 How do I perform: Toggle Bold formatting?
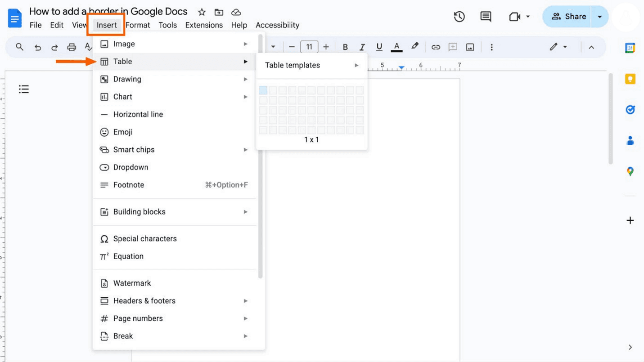pos(345,47)
